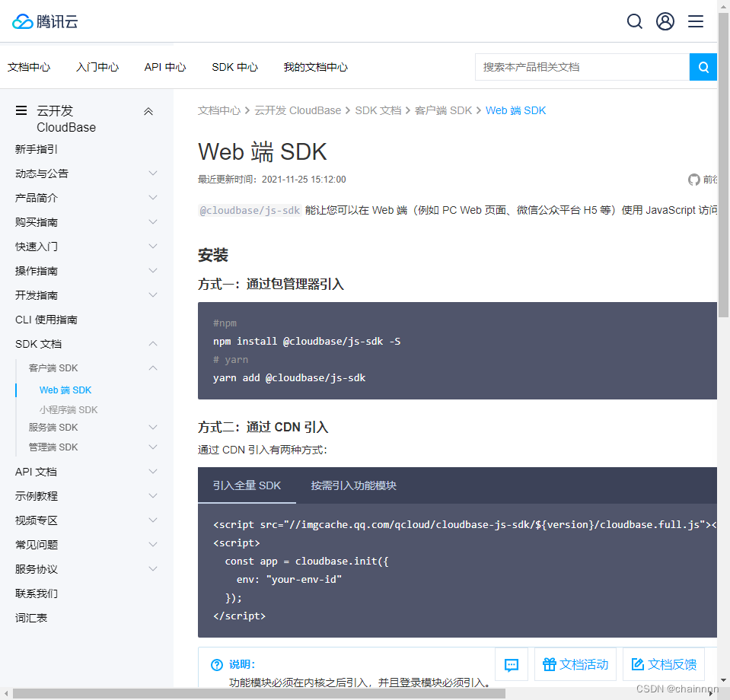Click the horizontal page scrollbar thumb
The width and height of the screenshot is (730, 700).
pos(259,693)
